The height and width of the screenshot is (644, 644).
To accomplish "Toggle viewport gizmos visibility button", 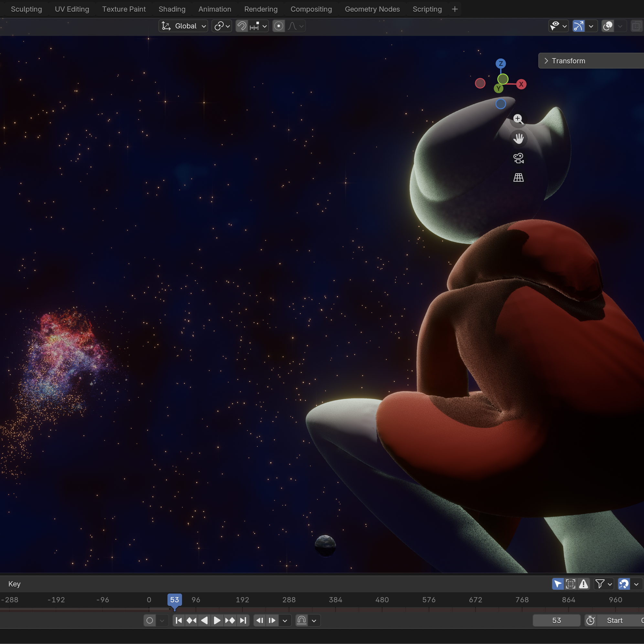I will click(578, 26).
